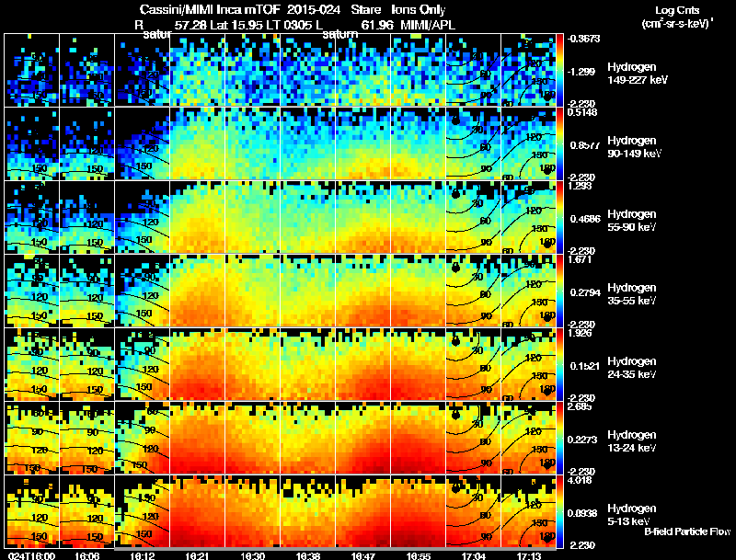736x560 pixels.
Task: Click the 16:30 time label
Action: click(x=252, y=555)
